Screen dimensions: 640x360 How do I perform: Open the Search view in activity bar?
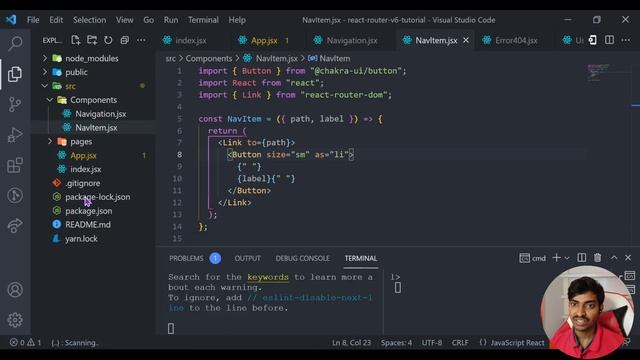[x=15, y=43]
